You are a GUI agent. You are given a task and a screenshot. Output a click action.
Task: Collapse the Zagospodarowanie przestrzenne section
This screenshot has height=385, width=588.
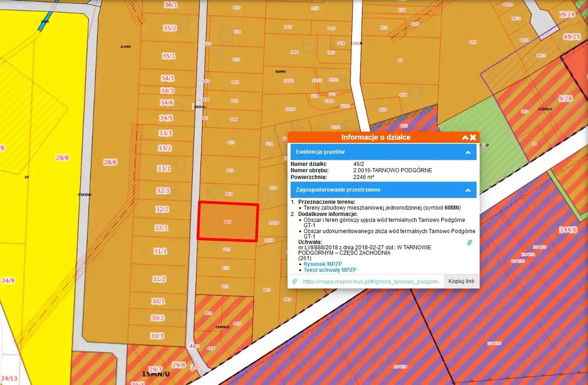tap(468, 190)
